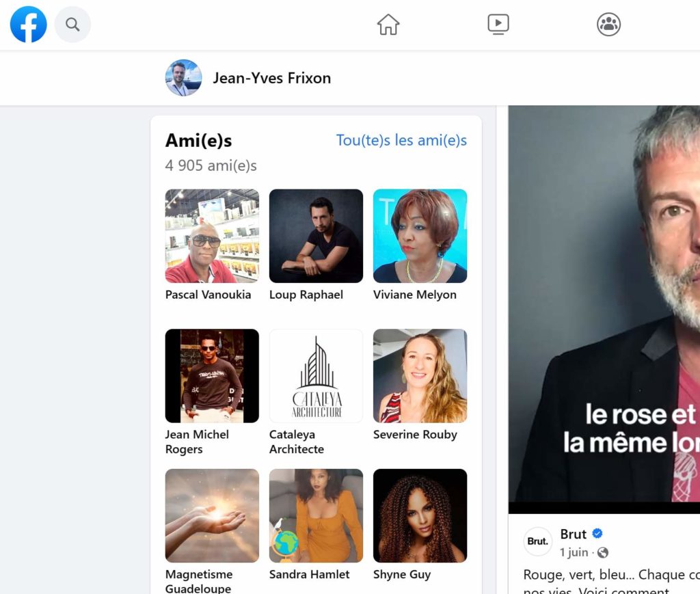Image resolution: width=700 pixels, height=594 pixels.
Task: Click the Facebook logo
Action: pyautogui.click(x=28, y=24)
